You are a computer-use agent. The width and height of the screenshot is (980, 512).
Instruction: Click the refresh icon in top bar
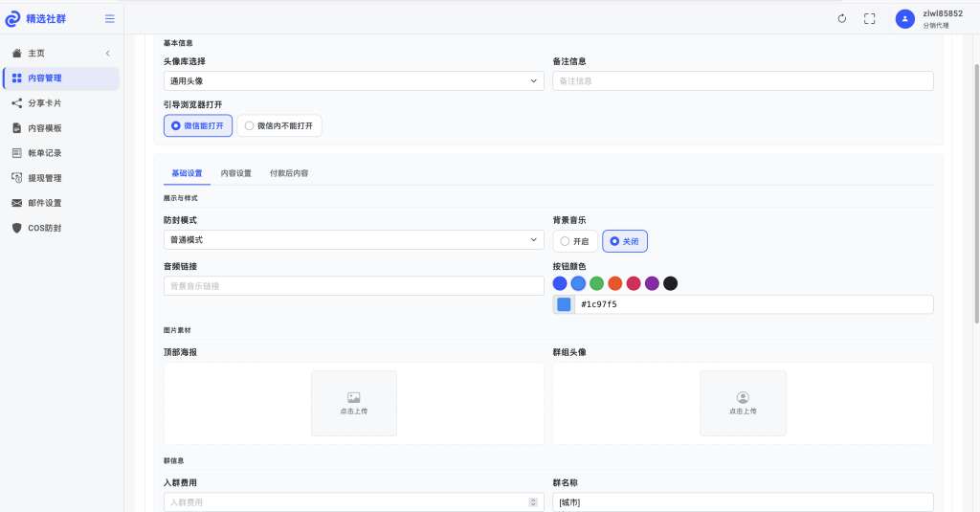click(842, 19)
